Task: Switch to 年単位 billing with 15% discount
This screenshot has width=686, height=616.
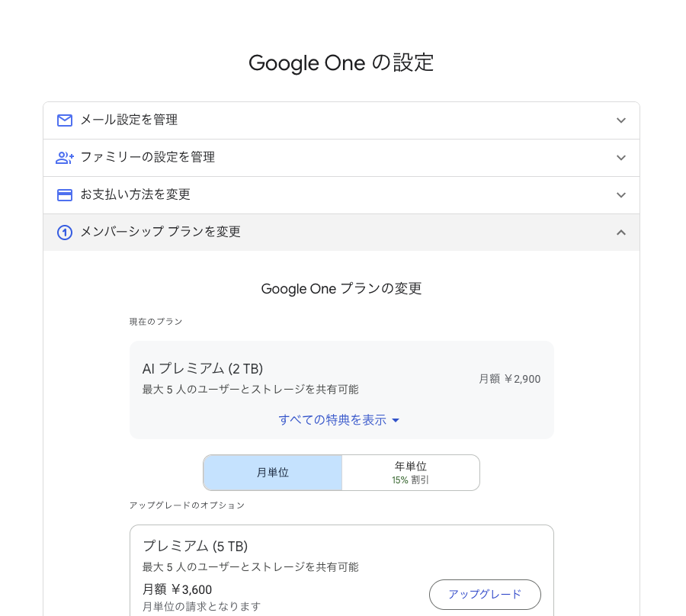Action: 410,473
